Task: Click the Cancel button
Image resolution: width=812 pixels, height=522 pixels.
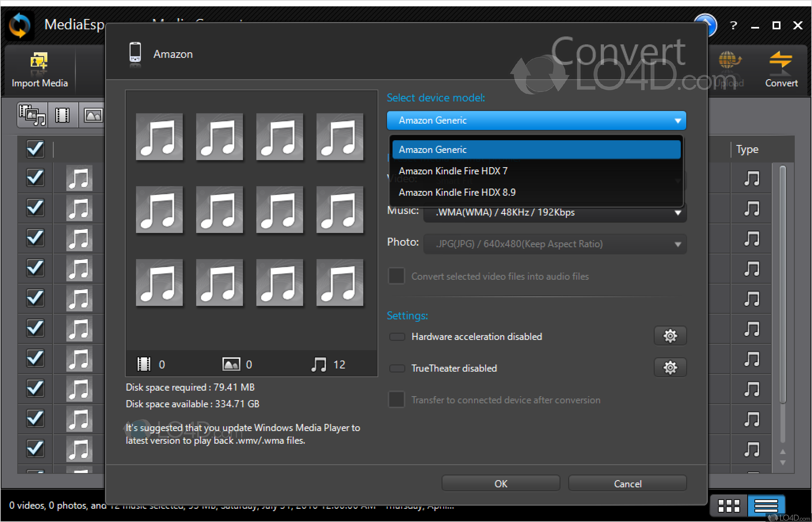Action: tap(627, 483)
